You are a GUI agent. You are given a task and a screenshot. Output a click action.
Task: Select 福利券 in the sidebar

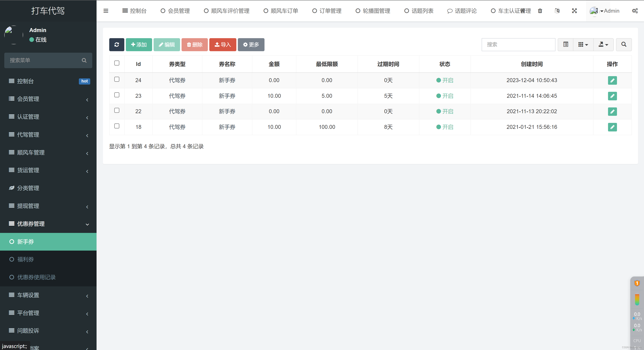(x=26, y=259)
